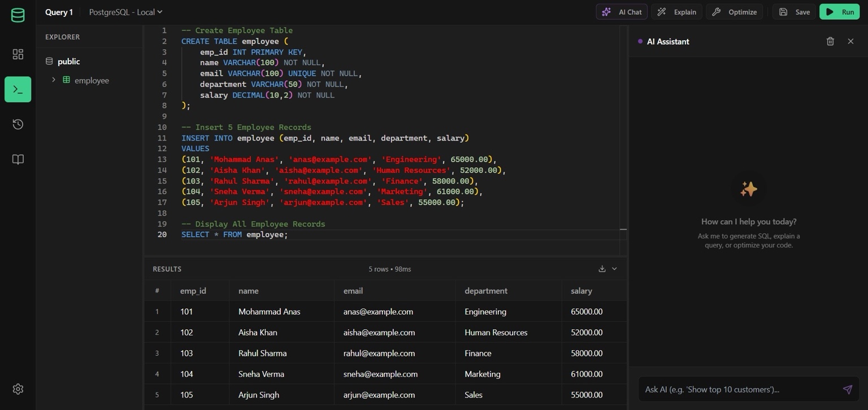
Task: Select the sneha@example.com cell
Action: click(x=394, y=374)
